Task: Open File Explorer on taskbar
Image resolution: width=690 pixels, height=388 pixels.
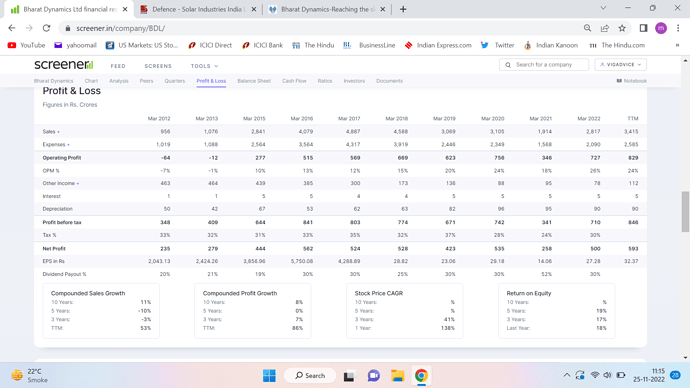Action: point(398,376)
